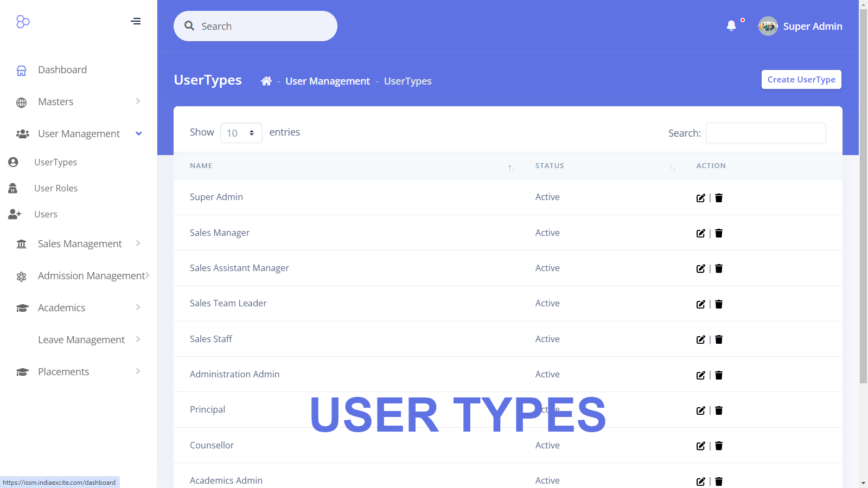Collapse the User Management menu
Screen dimensions: 868x488
(x=79, y=134)
